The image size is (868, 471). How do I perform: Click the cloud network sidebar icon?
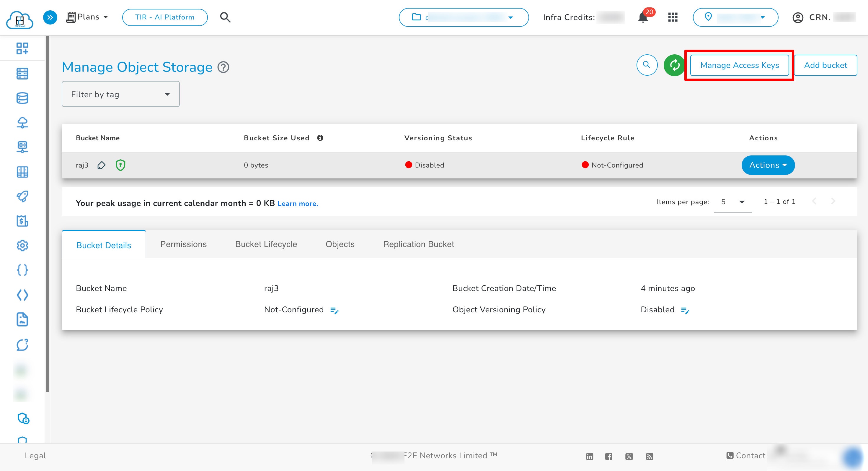click(22, 122)
